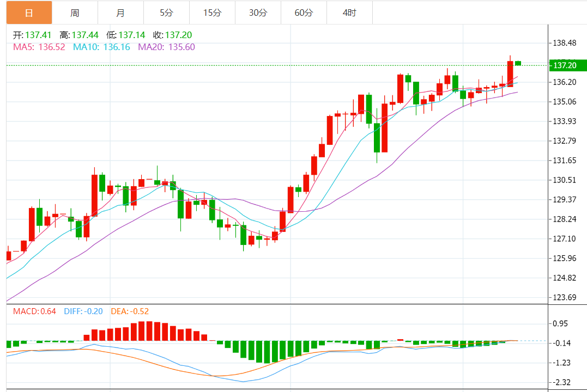Click the 131.65 price axis label
Image resolution: width=587 pixels, height=392 pixels.
(x=565, y=161)
